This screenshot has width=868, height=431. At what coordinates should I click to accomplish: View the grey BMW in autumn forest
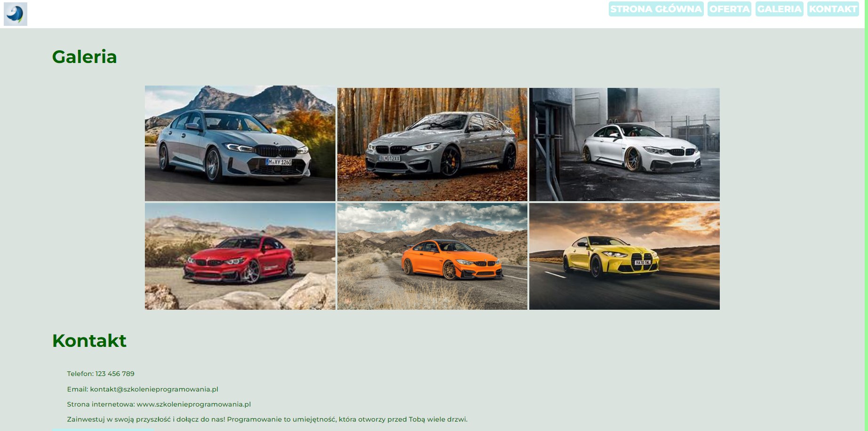click(x=432, y=144)
